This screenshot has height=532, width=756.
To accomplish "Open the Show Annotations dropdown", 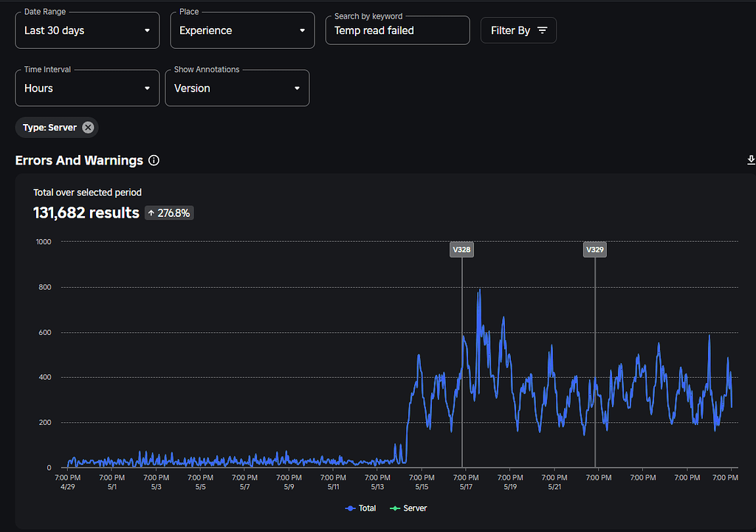I will pyautogui.click(x=237, y=87).
